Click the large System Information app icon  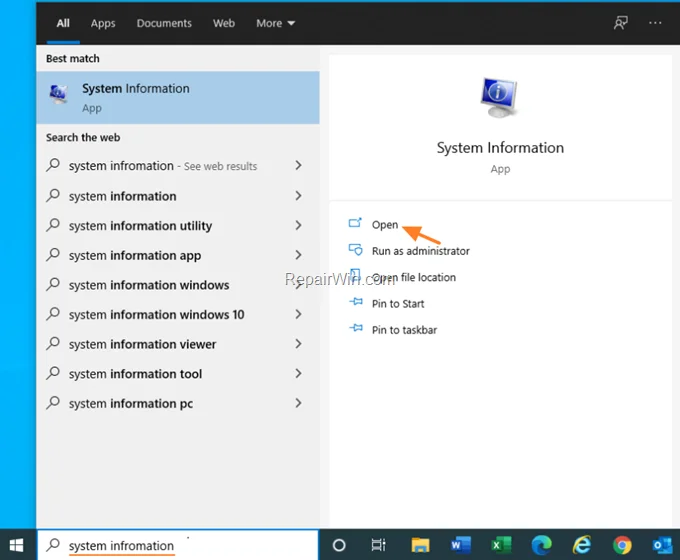500,97
